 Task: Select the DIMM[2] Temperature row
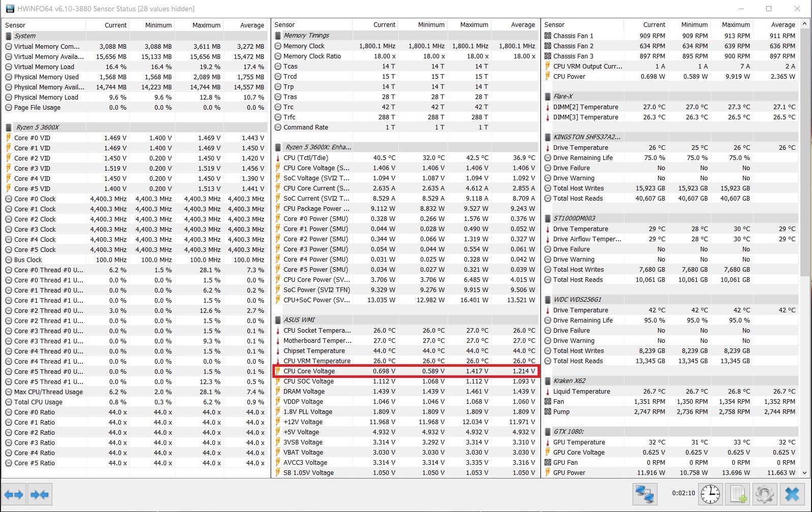click(x=670, y=107)
